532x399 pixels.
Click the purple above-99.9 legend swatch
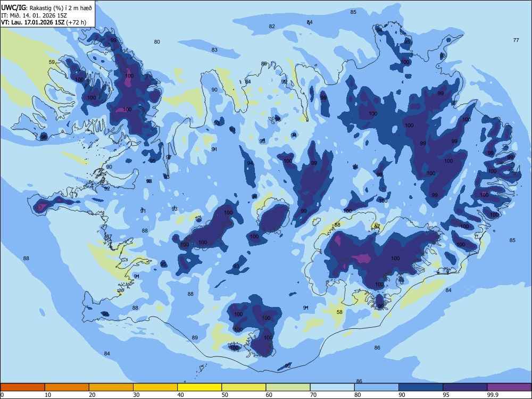pyautogui.click(x=509, y=387)
